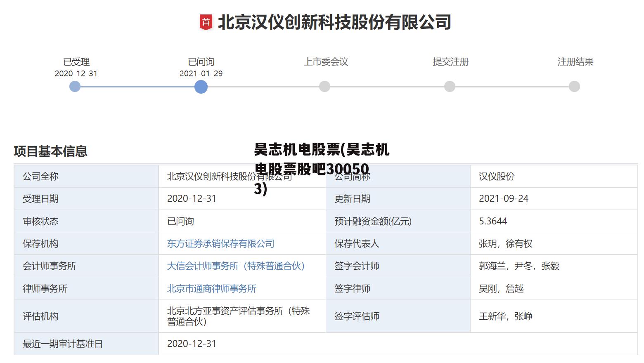The image size is (644, 363).
Task: Click the 公司全称 label cell
Action: tap(86, 177)
